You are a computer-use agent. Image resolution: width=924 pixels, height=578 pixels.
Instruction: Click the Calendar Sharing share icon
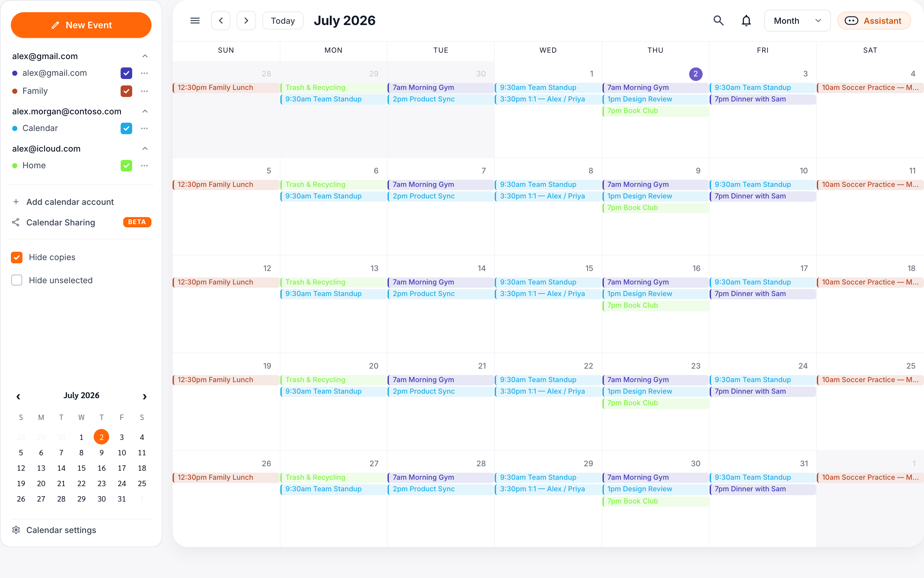(16, 223)
